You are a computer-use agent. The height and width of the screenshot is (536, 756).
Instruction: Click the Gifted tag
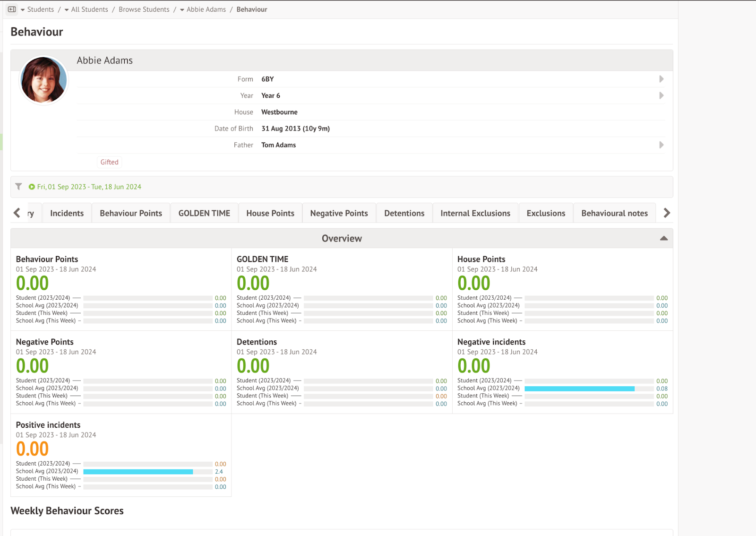click(x=109, y=162)
